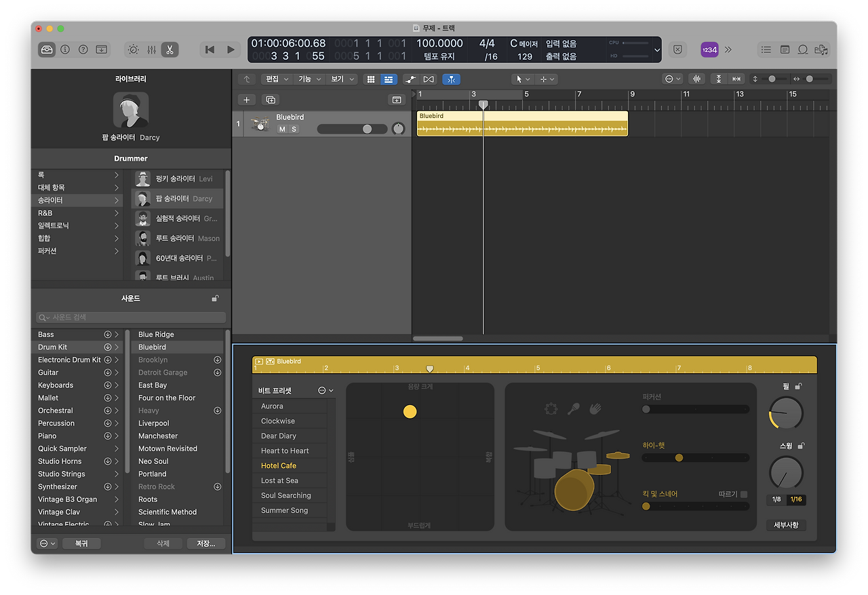Image resolution: width=868 pixels, height=595 pixels.
Task: Click the Bluebird track pan knob
Action: [x=398, y=128]
